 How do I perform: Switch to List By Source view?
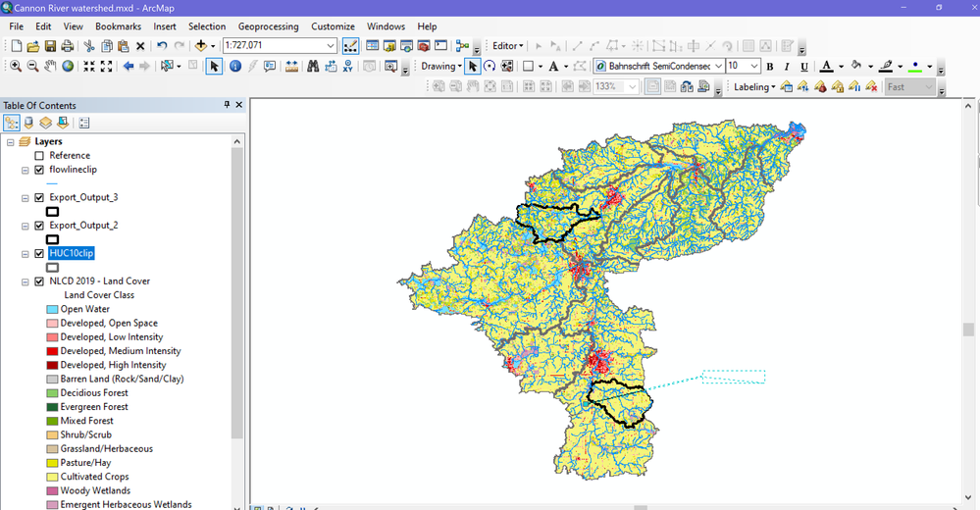point(28,123)
